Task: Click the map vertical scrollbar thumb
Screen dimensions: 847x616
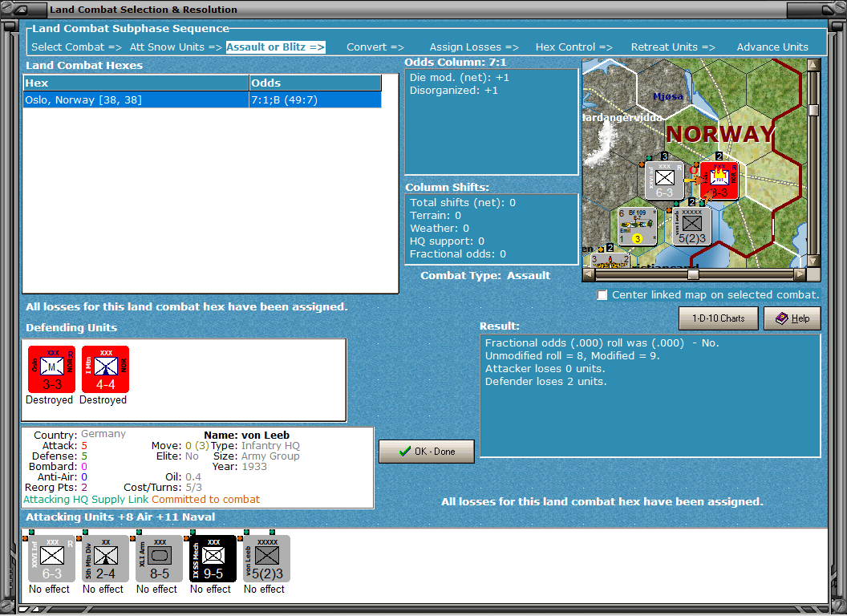Action: (x=813, y=110)
